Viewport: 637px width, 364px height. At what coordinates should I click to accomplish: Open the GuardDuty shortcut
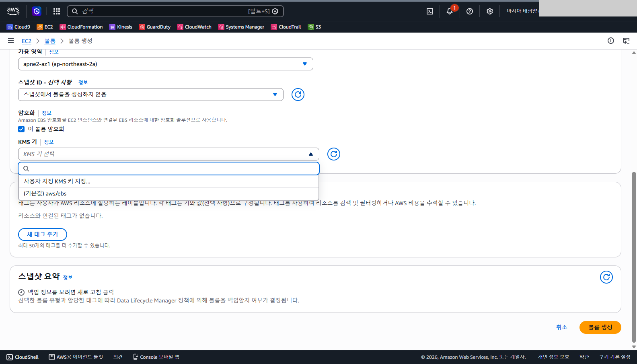[x=155, y=27]
